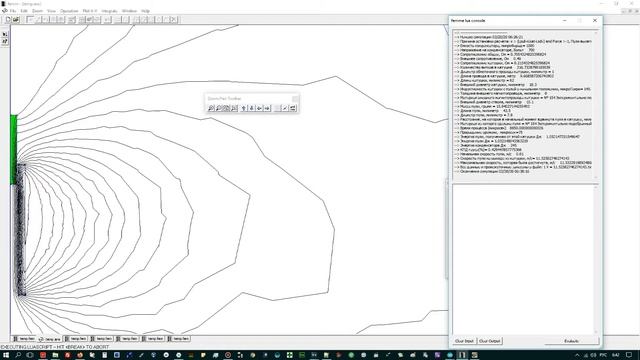Open the Windows Start menu
640x360 pixels.
coord(6,355)
